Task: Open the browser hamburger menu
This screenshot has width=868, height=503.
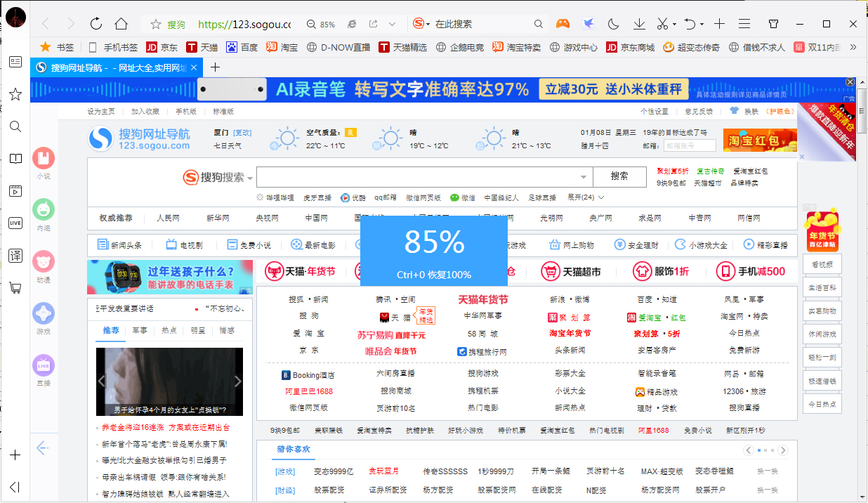Action: coord(744,23)
